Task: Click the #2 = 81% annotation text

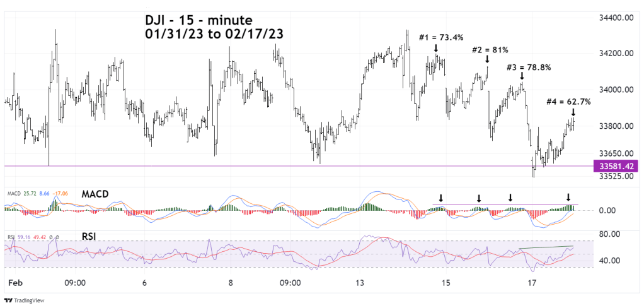Action: click(x=490, y=50)
